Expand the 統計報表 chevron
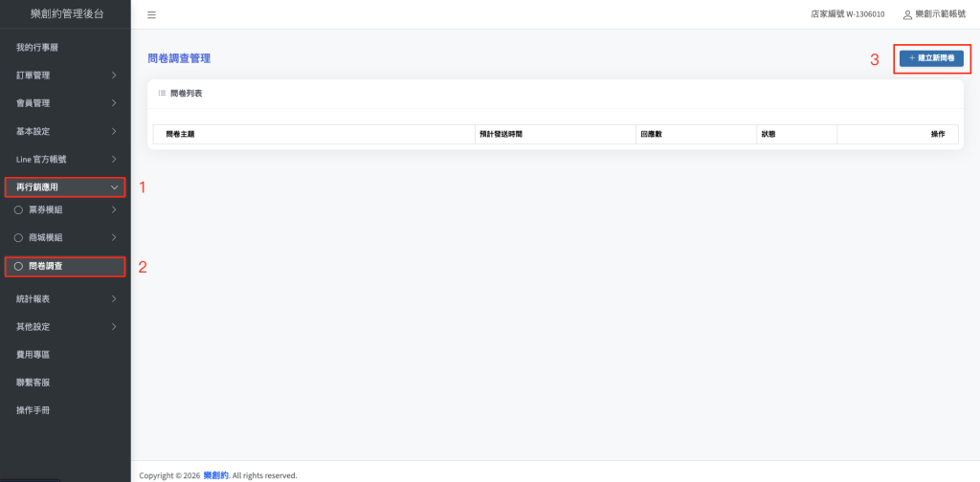This screenshot has height=482, width=980. click(x=114, y=299)
